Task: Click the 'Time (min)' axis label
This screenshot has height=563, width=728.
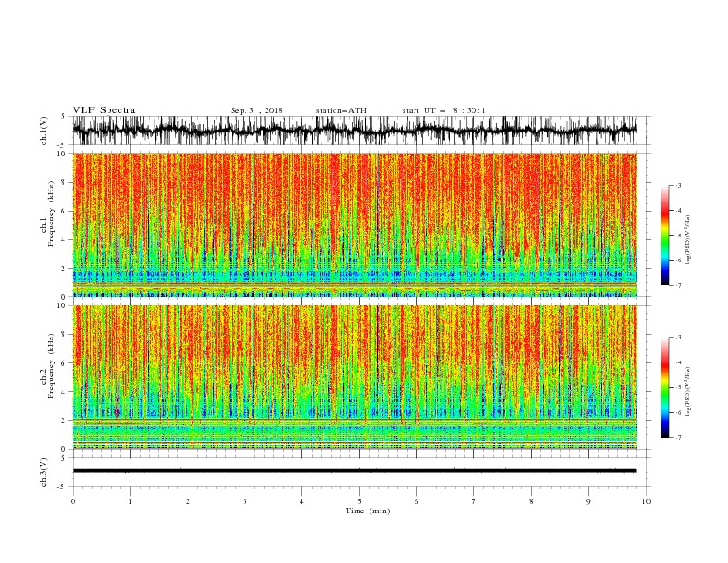Action: click(x=368, y=511)
